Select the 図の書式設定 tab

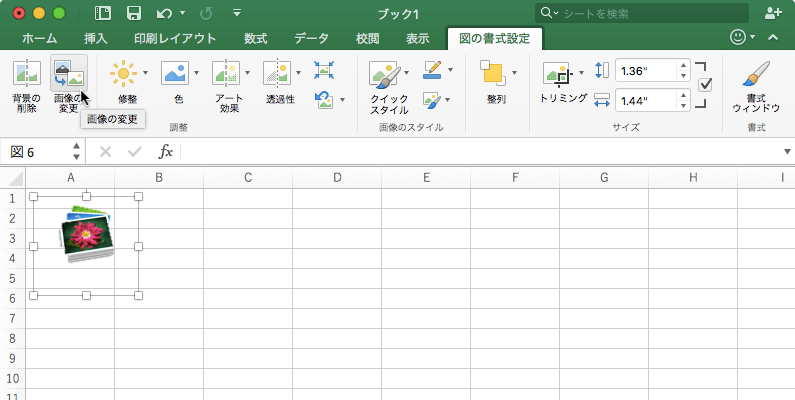click(x=494, y=39)
